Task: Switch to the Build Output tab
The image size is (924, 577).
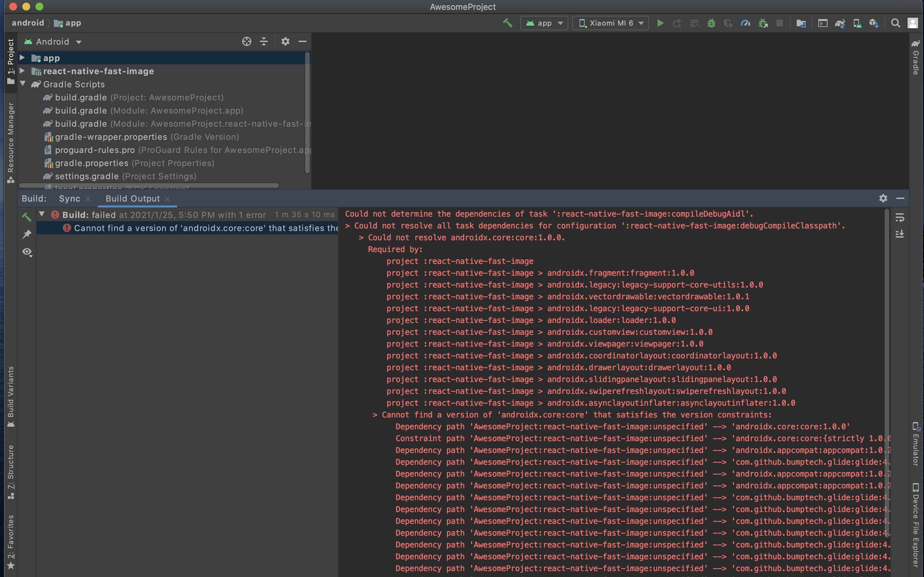Action: 132,199
